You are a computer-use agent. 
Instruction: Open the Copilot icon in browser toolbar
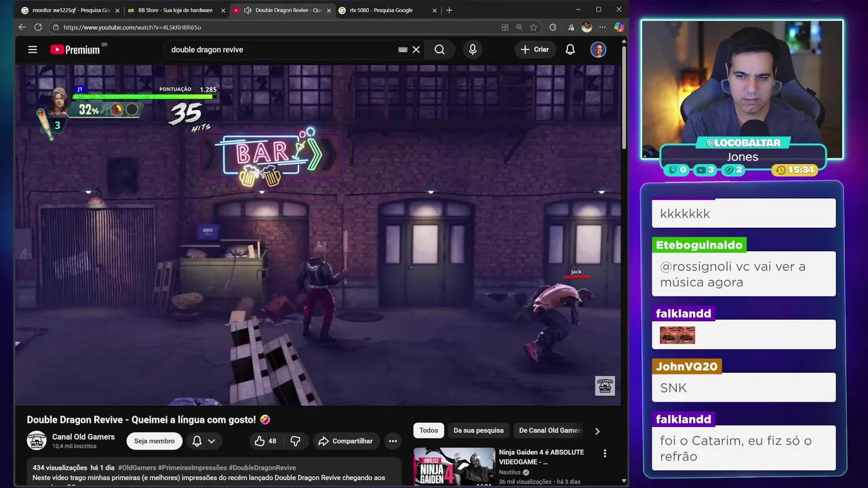618,27
